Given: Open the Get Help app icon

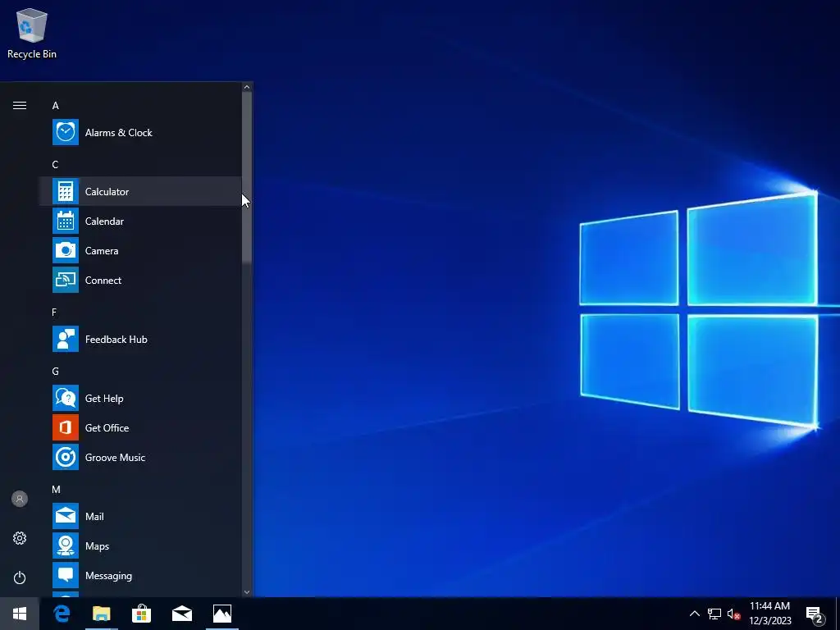Looking at the screenshot, I should pos(66,398).
